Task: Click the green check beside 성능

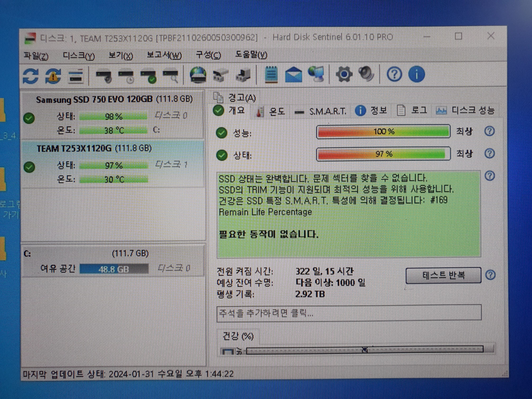Action: coord(222,133)
